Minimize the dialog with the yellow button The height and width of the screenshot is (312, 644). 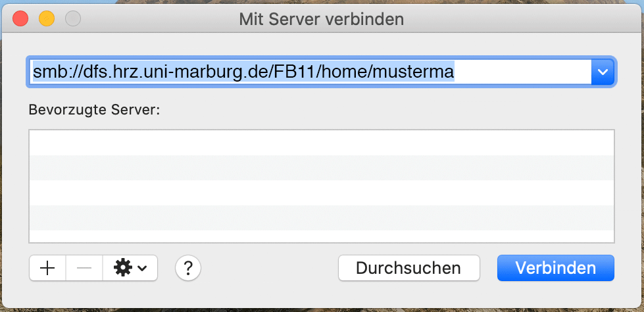pyautogui.click(x=47, y=18)
